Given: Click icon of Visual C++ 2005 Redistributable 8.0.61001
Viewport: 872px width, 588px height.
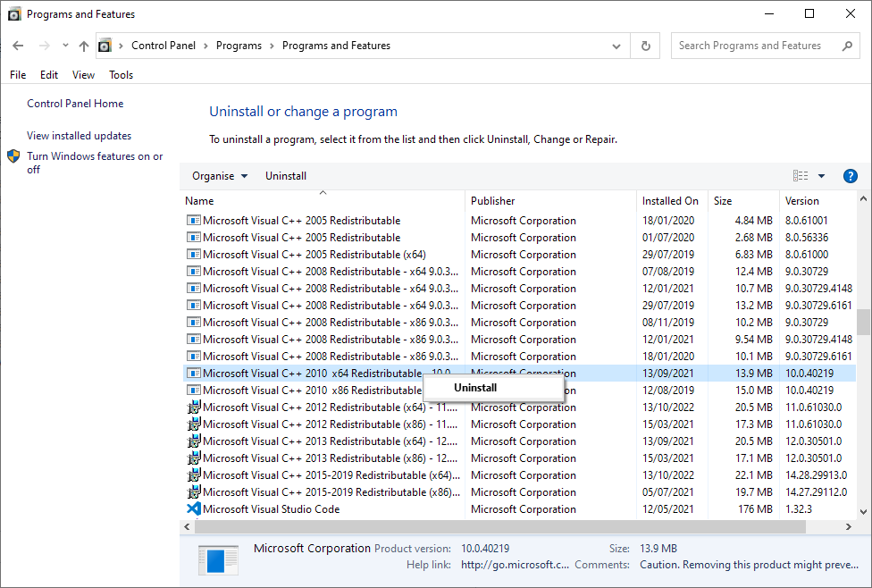Looking at the screenshot, I should click(x=194, y=221).
